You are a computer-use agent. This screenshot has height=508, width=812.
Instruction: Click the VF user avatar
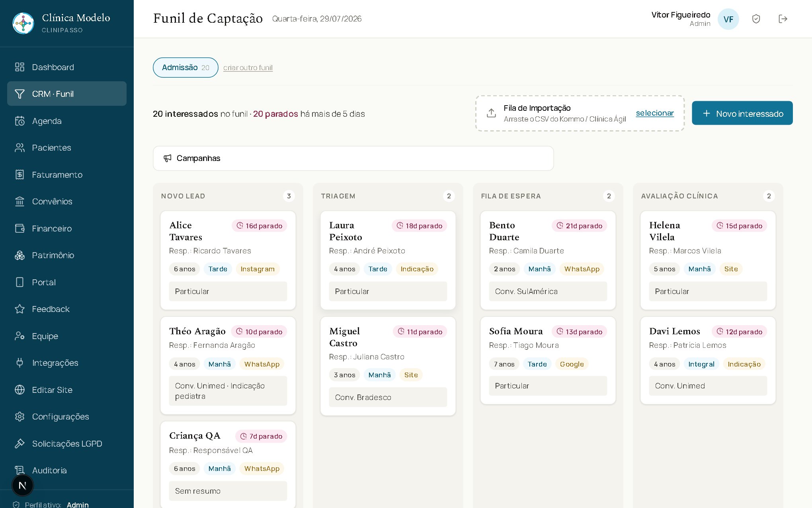click(x=728, y=19)
